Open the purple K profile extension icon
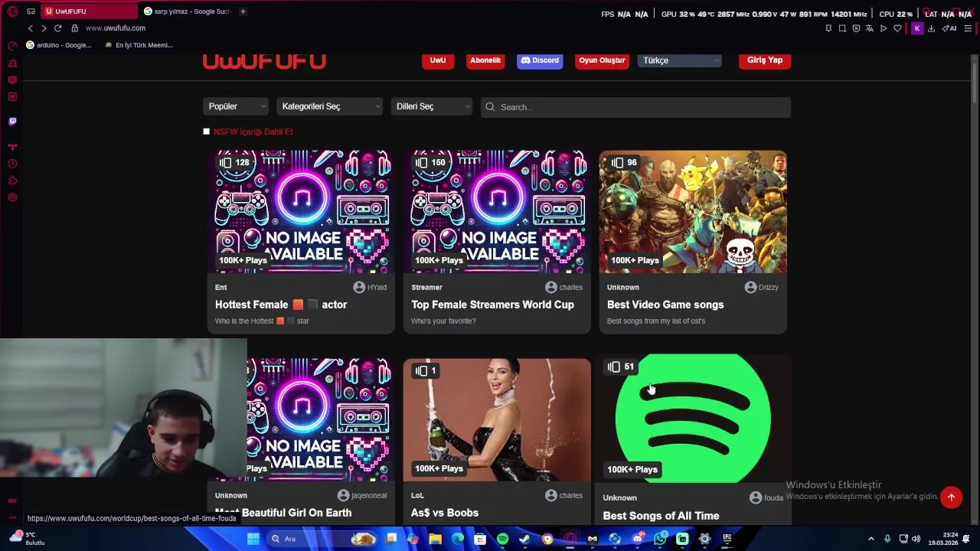This screenshot has width=980, height=551. 917,28
